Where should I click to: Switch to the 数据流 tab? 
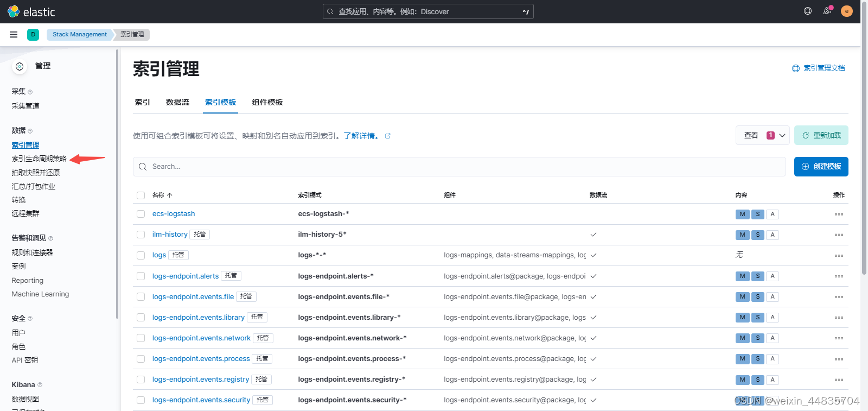(177, 102)
